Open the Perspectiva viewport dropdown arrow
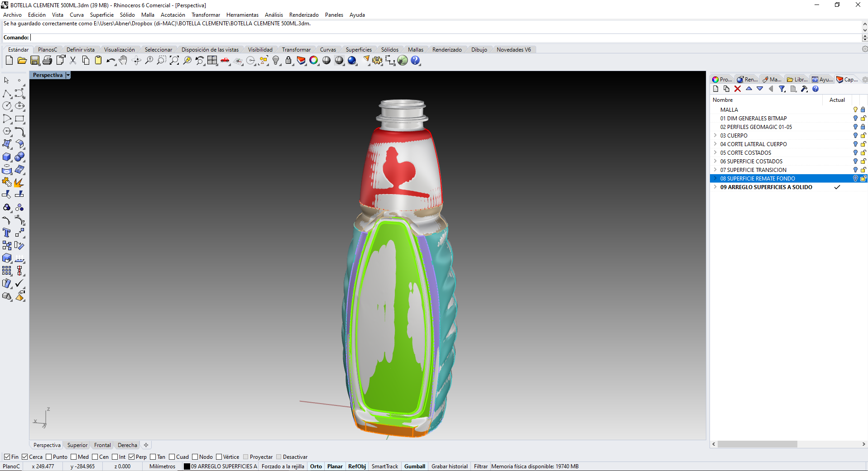 (68, 76)
